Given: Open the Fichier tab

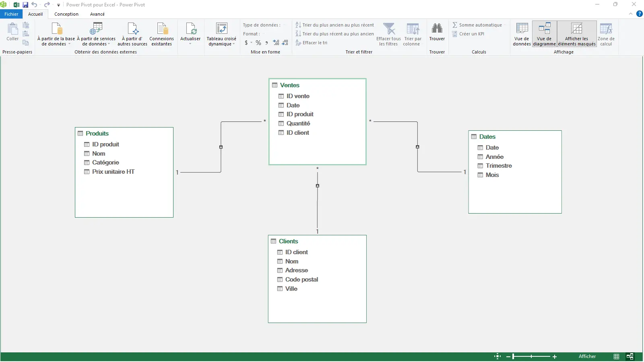Looking at the screenshot, I should (x=11, y=14).
